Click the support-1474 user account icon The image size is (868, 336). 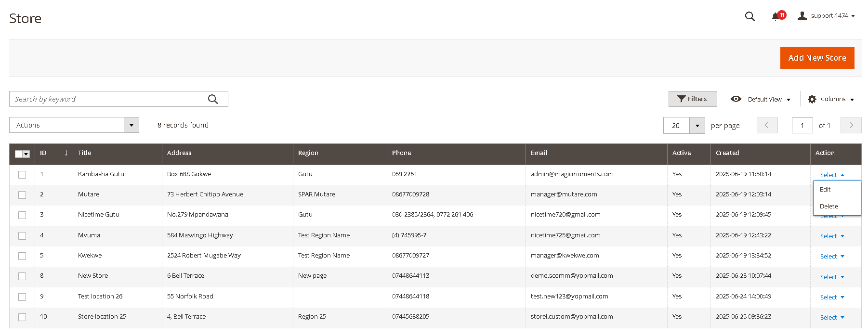(x=802, y=16)
